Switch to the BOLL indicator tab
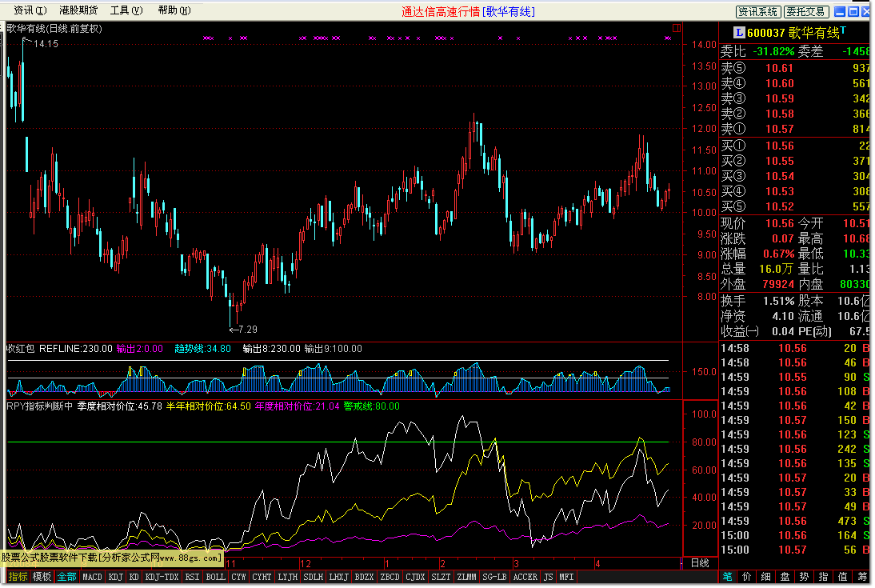The width and height of the screenshot is (875, 588). (215, 577)
